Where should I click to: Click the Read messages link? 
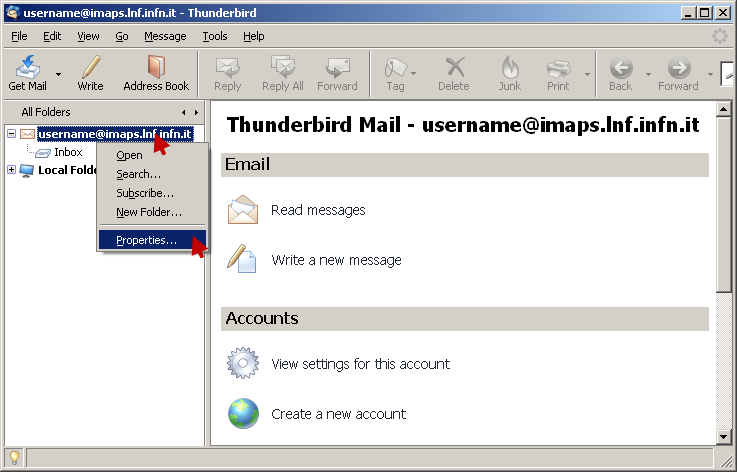318,210
